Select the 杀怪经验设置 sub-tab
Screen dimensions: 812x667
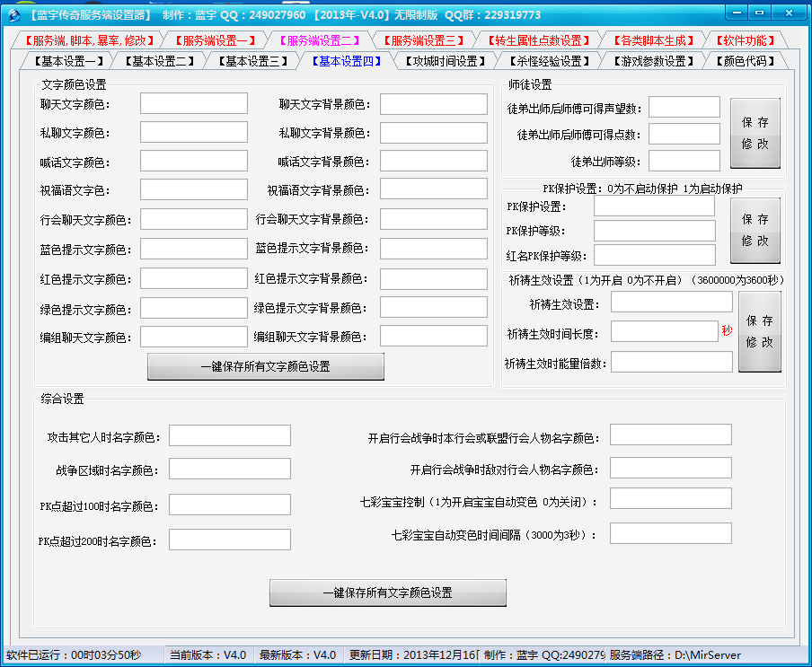pos(548,61)
